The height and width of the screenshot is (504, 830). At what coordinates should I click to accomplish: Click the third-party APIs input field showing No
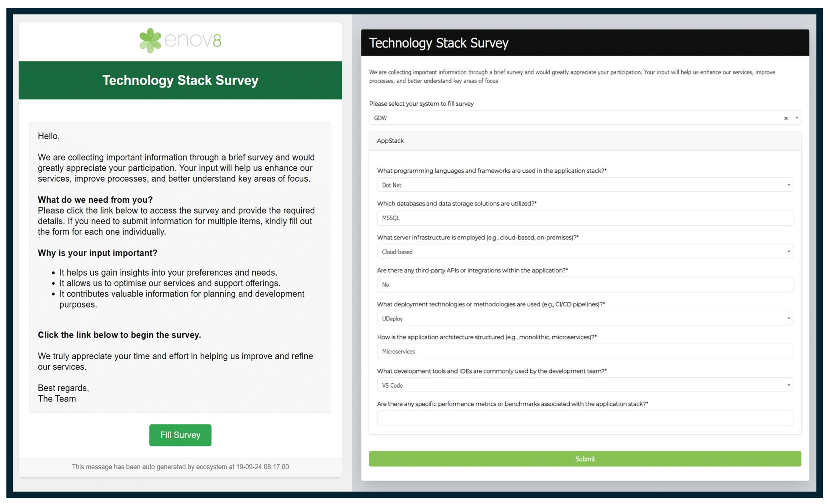pyautogui.click(x=584, y=285)
